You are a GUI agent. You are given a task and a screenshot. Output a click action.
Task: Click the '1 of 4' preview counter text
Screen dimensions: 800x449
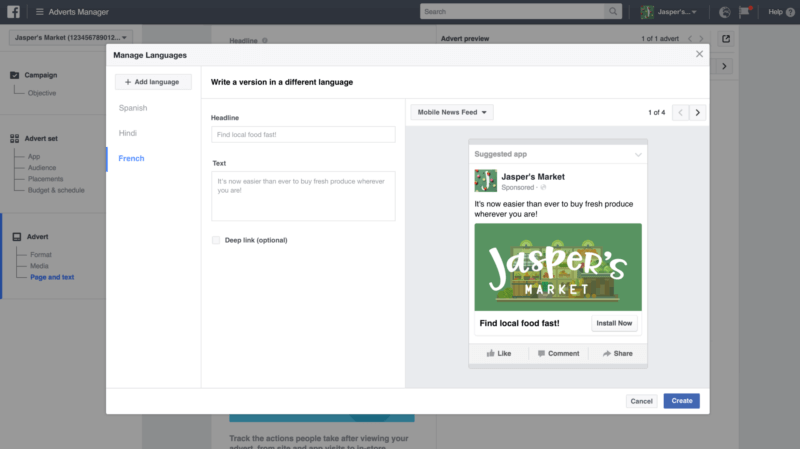(x=657, y=112)
